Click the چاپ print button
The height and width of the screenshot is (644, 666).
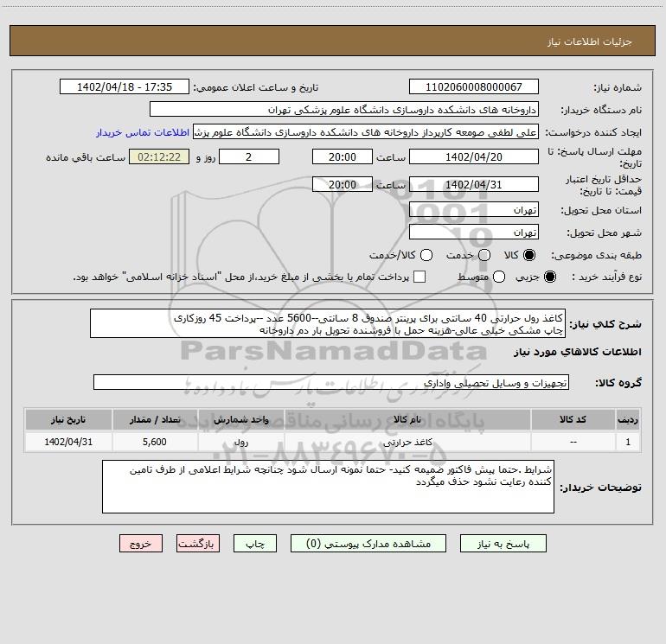[x=255, y=544]
